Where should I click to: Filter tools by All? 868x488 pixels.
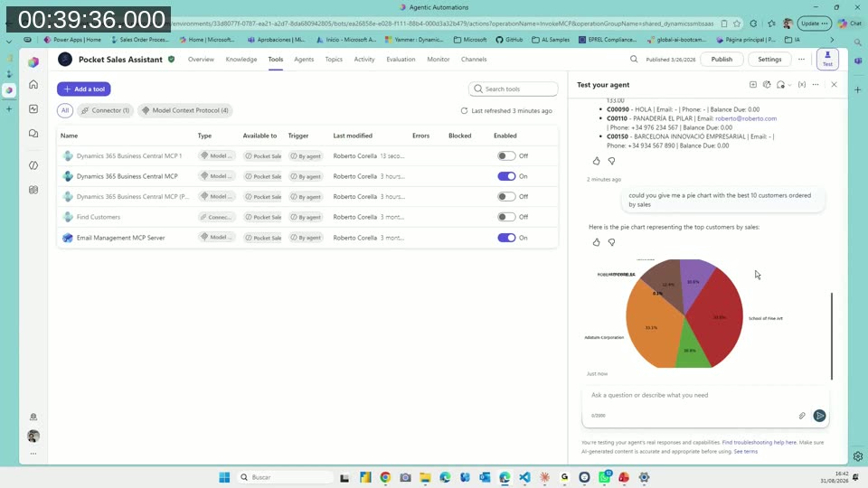point(65,110)
